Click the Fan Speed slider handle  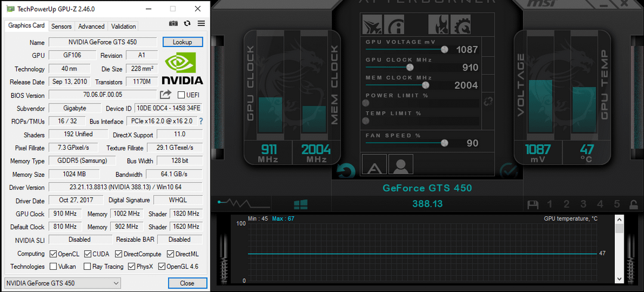click(444, 143)
